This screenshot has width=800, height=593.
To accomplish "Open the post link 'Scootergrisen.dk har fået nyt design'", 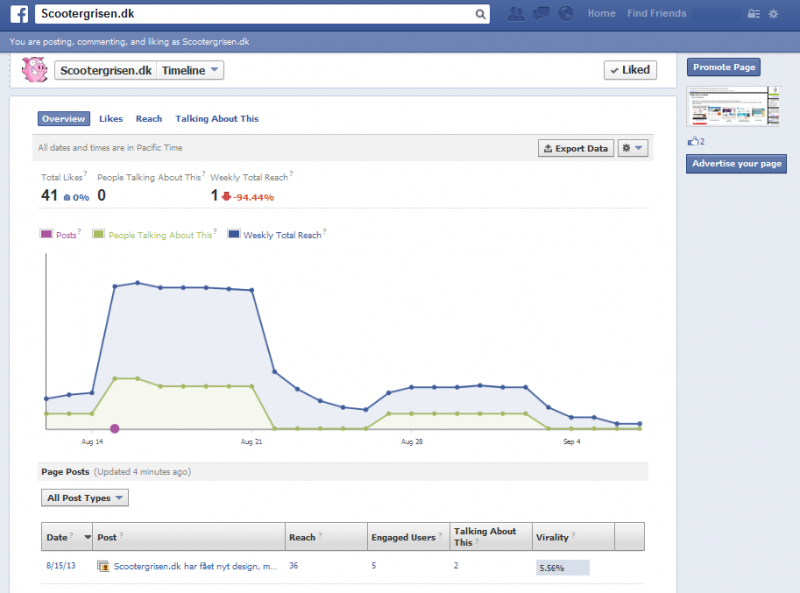I will (195, 566).
